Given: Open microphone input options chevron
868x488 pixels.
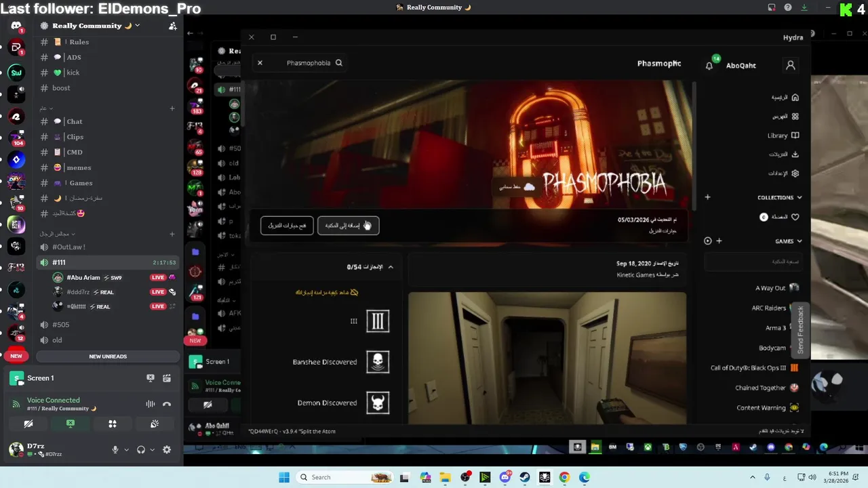Looking at the screenshot, I should coord(126,450).
